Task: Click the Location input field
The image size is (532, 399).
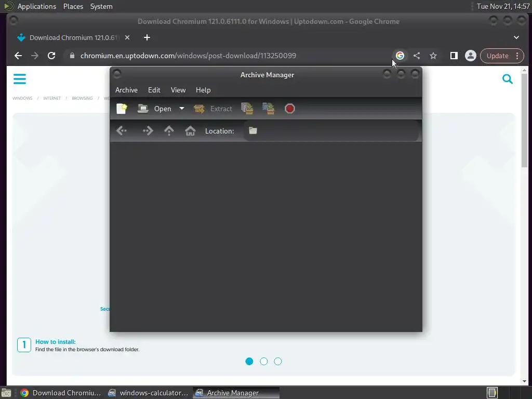Action: coord(331,131)
